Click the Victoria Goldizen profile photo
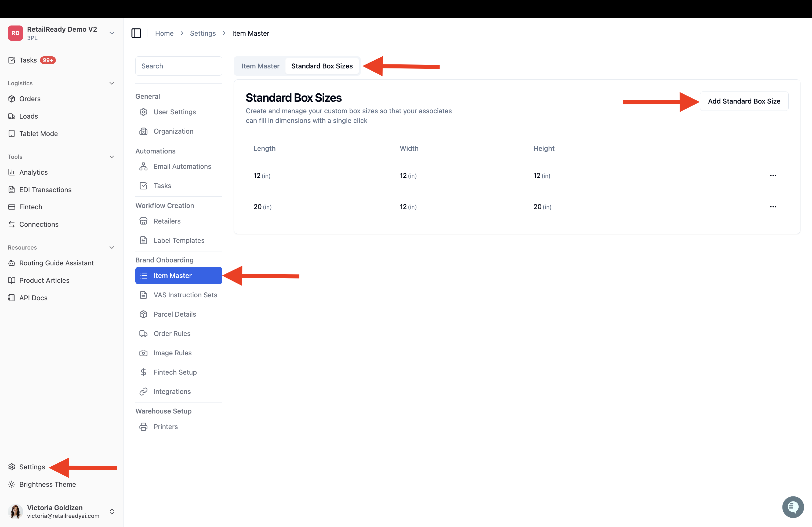Image resolution: width=812 pixels, height=527 pixels. 15,511
